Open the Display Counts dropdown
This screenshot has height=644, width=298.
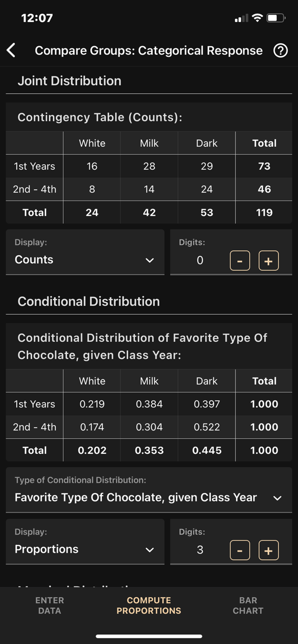click(85, 260)
